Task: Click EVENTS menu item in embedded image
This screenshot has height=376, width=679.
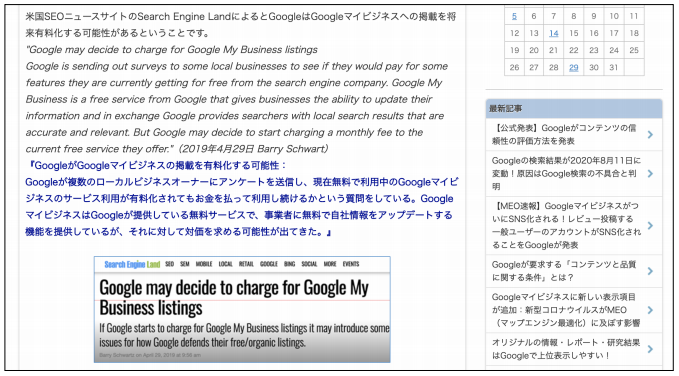Action: click(x=351, y=264)
